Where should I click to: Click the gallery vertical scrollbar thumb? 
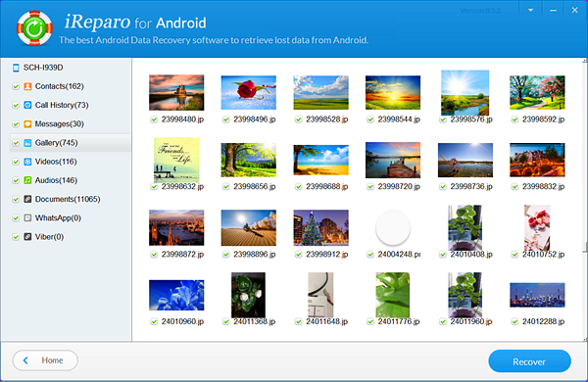click(x=584, y=248)
